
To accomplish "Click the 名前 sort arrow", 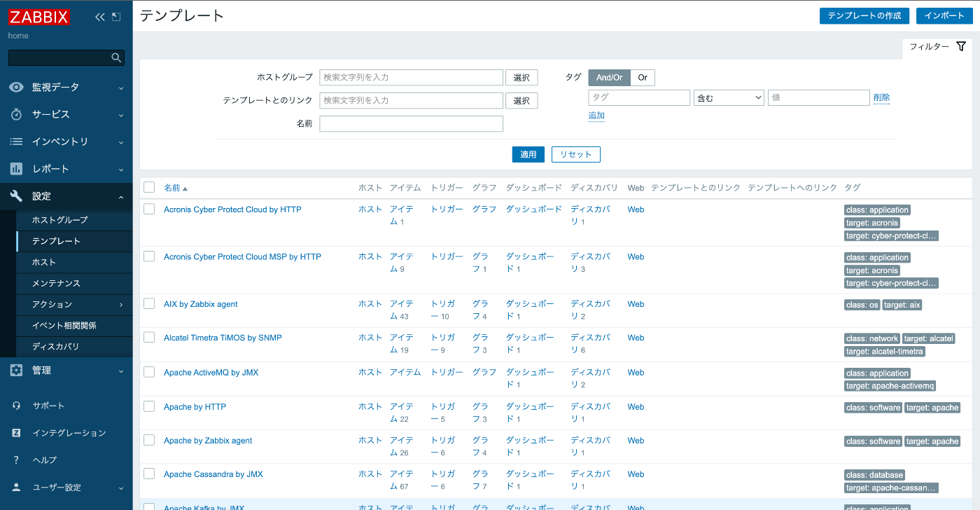I will (185, 188).
